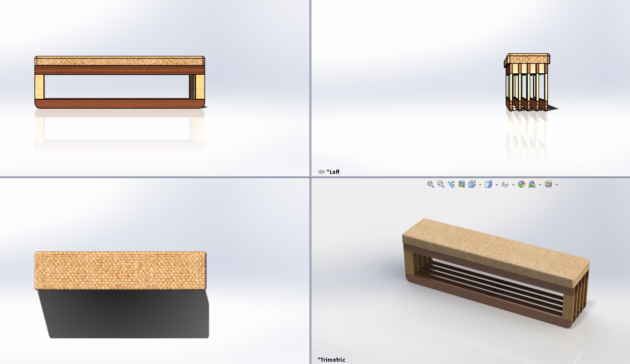Screen dimensions: 630x364
Task: Click the Zoom to Fit icon
Action: 431,184
